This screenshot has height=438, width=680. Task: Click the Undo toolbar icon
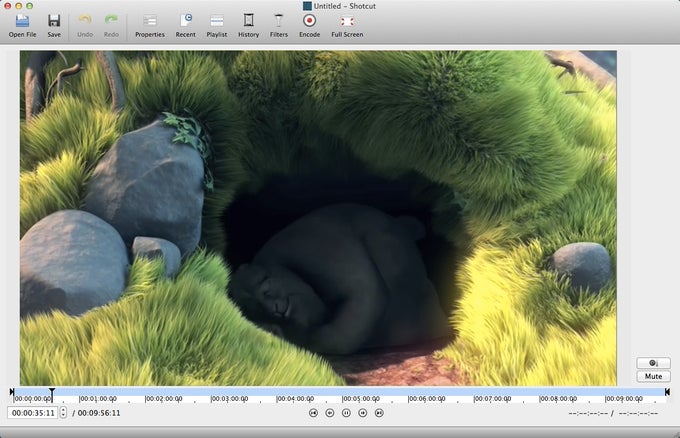click(x=85, y=26)
